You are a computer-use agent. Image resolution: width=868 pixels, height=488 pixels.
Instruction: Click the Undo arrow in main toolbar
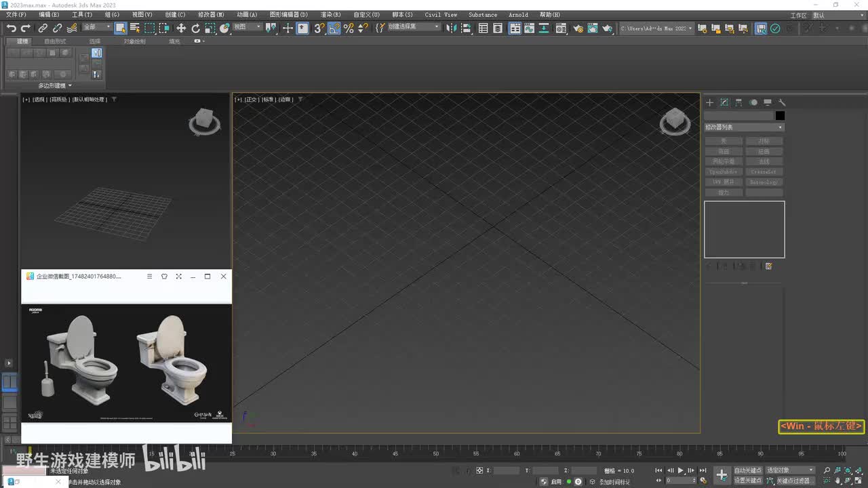(x=12, y=28)
